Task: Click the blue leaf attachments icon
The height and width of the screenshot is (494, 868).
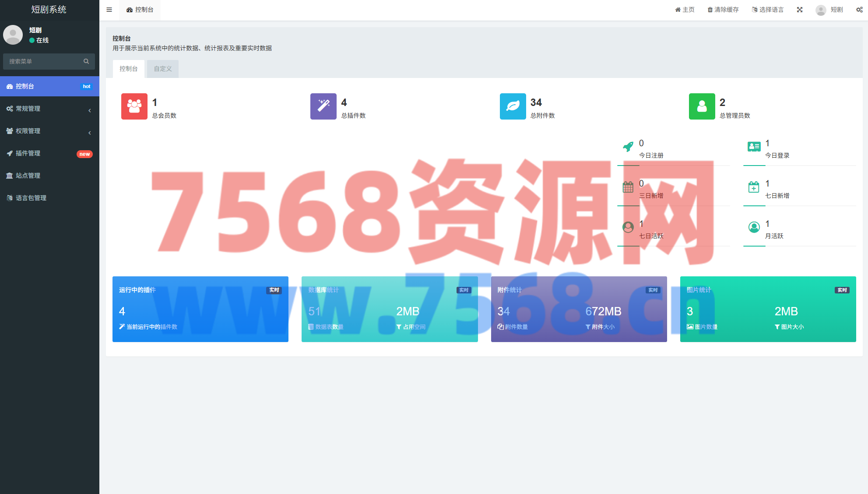Action: [513, 106]
